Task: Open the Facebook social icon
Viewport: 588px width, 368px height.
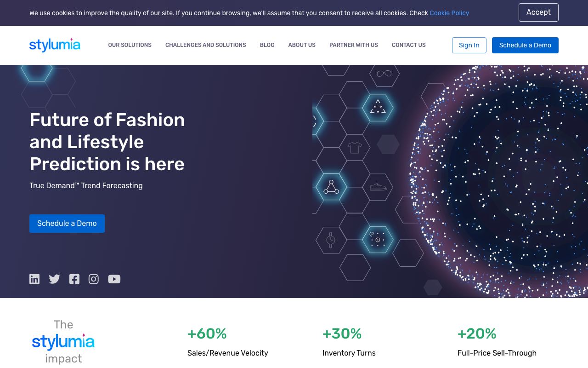Action: [x=74, y=279]
